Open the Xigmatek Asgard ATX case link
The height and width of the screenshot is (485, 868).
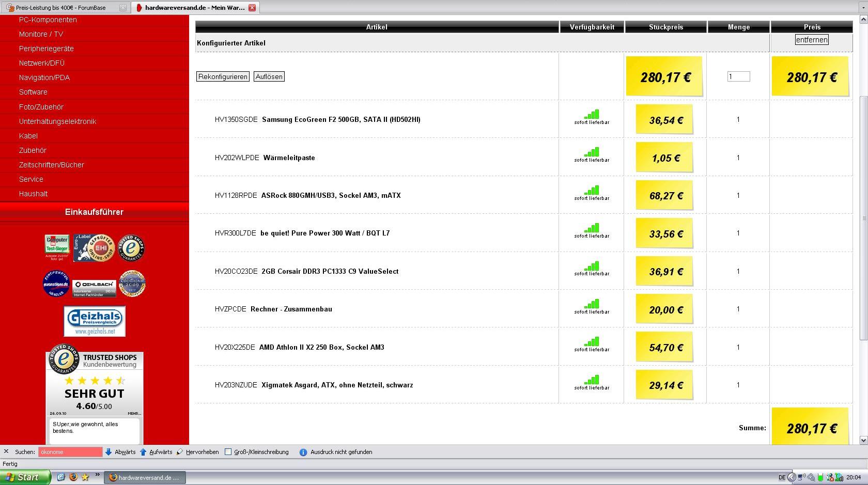(337, 385)
